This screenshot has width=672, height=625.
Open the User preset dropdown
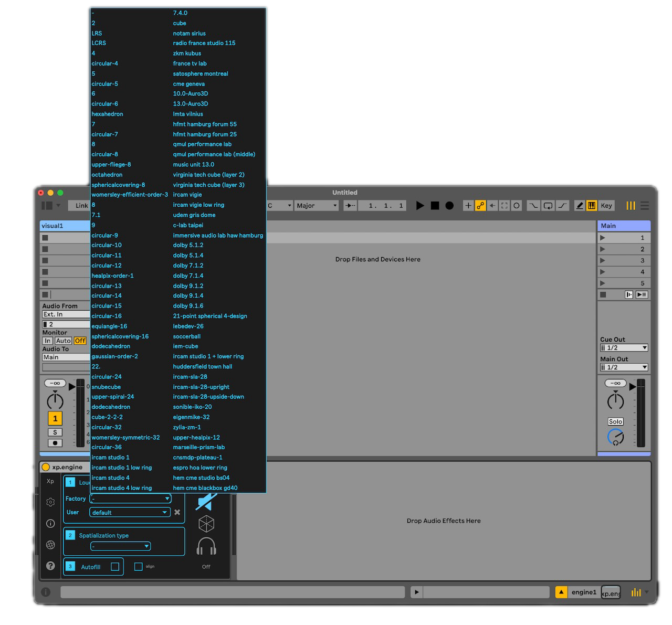point(130,512)
